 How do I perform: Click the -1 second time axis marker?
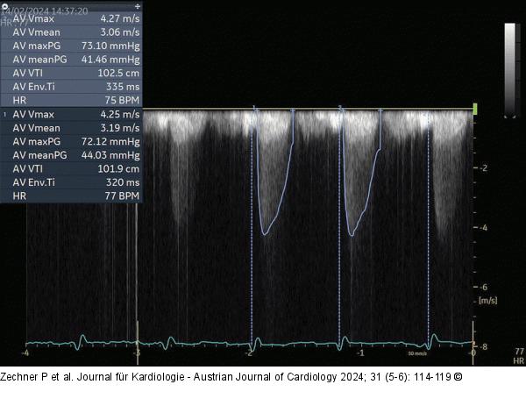coord(359,353)
